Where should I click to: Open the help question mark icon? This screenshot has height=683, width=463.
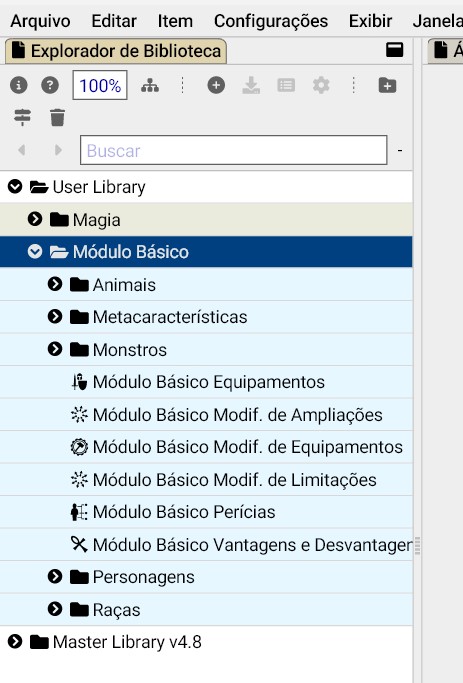tap(50, 85)
